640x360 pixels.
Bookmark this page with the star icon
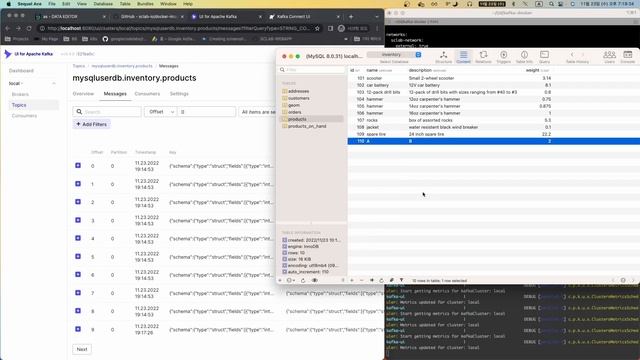pos(317,29)
